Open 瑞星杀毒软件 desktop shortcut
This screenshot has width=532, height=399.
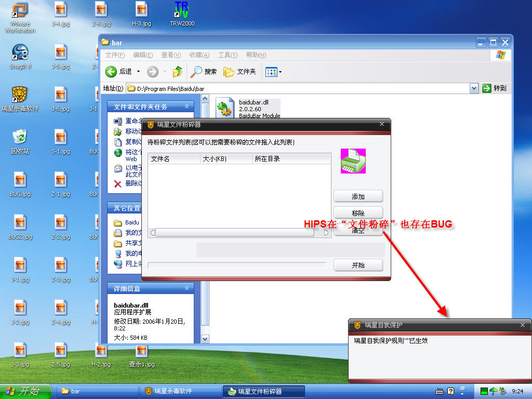(20, 99)
